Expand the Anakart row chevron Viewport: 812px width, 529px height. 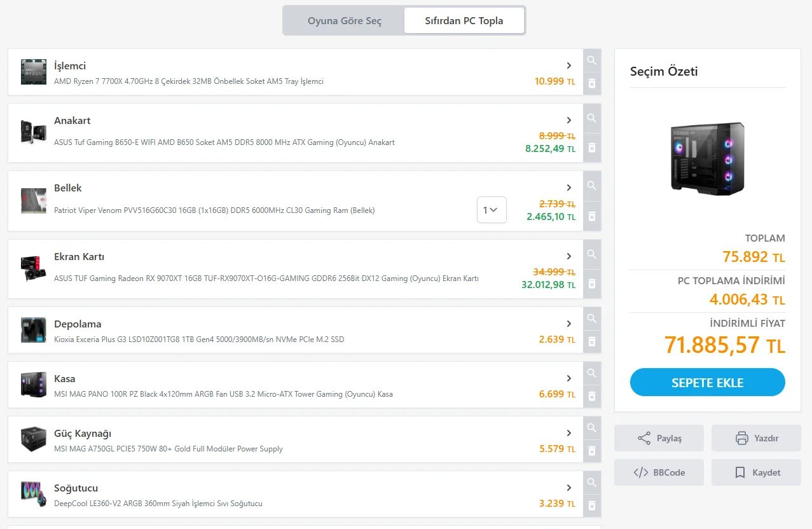[x=569, y=120]
